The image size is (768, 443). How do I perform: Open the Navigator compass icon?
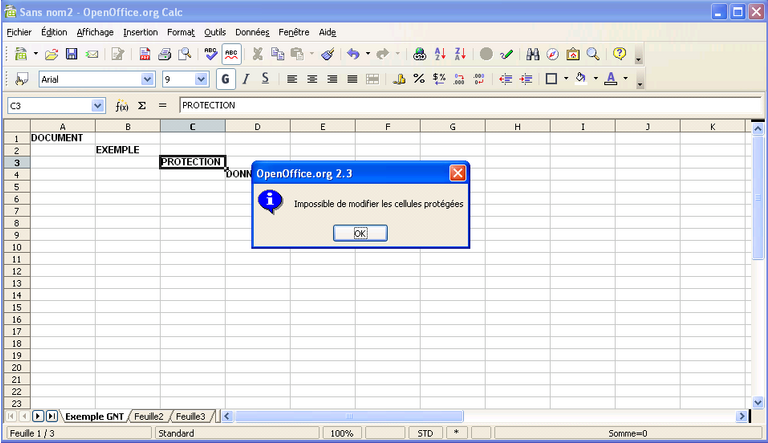pyautogui.click(x=552, y=54)
